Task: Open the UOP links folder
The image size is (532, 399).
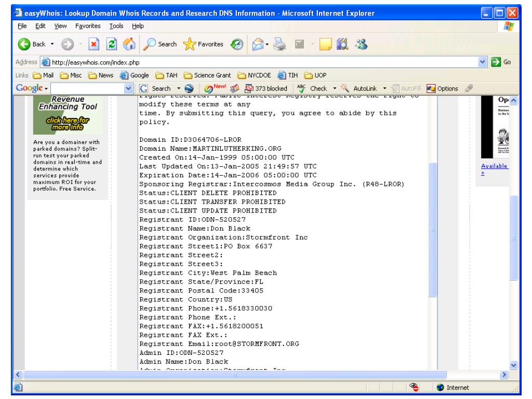Action: pos(315,75)
